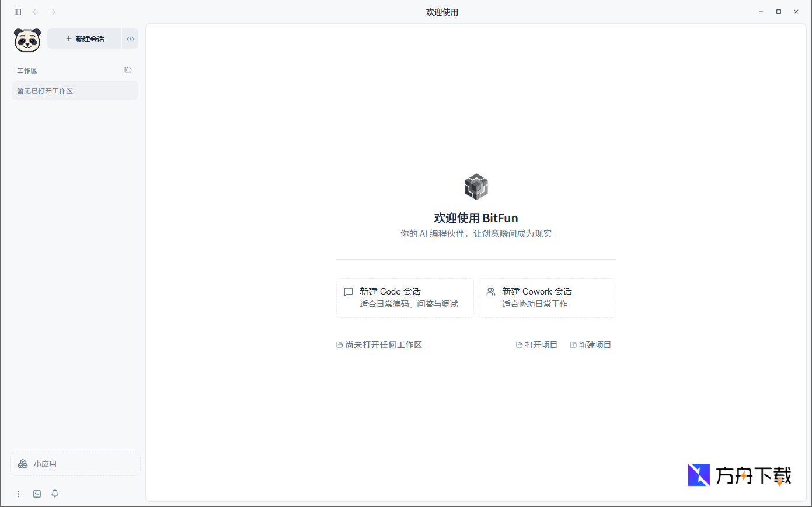Screen dimensions: 812x507
Task: Open the terminal panel icon
Action: 37,494
